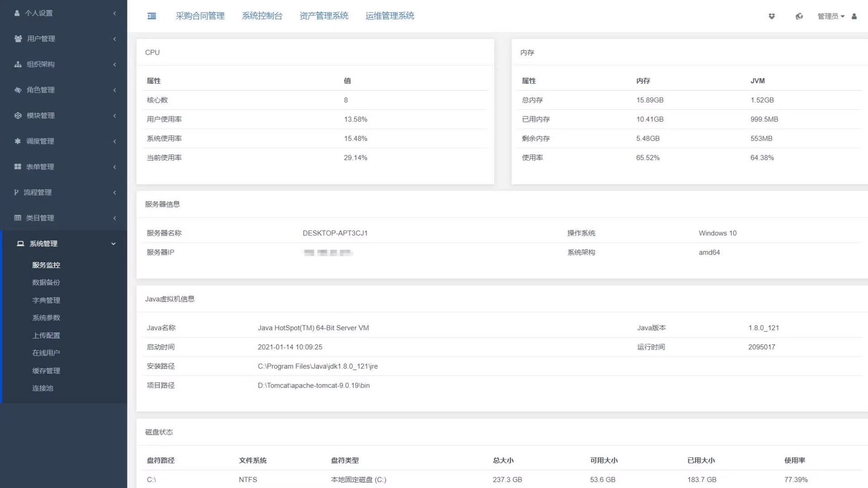
Task: Open the 管理员 dropdown menu
Action: (x=831, y=16)
